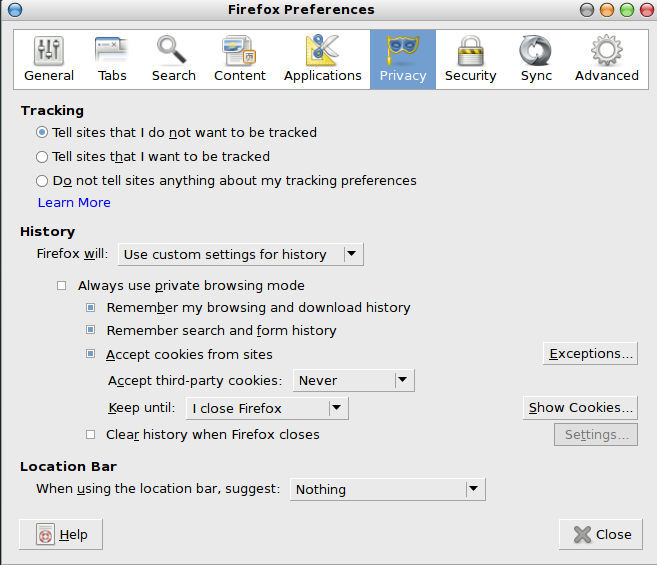Select 'Do not tell sites anything' radio option

pos(41,181)
